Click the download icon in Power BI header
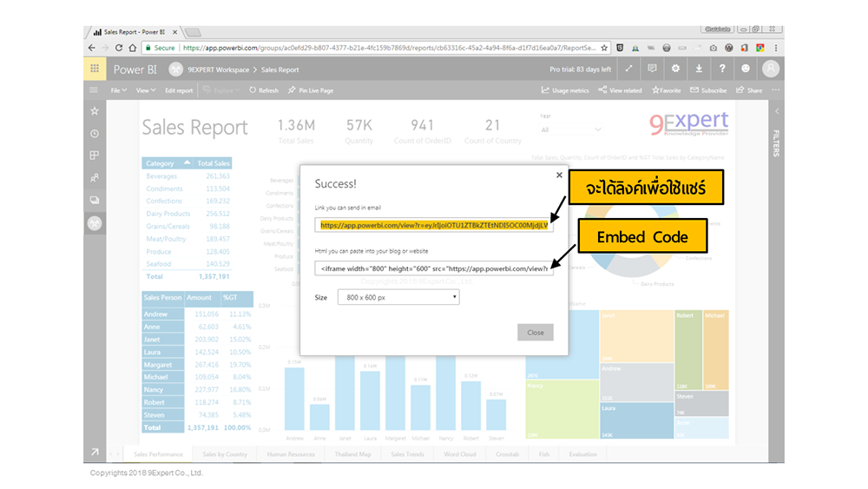868x489 pixels. pos(699,69)
